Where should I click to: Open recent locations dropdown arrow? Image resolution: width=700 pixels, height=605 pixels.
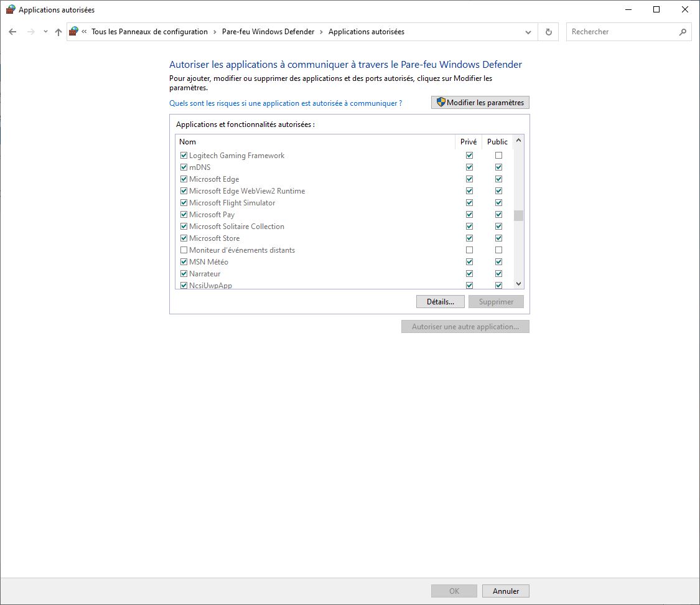click(45, 32)
